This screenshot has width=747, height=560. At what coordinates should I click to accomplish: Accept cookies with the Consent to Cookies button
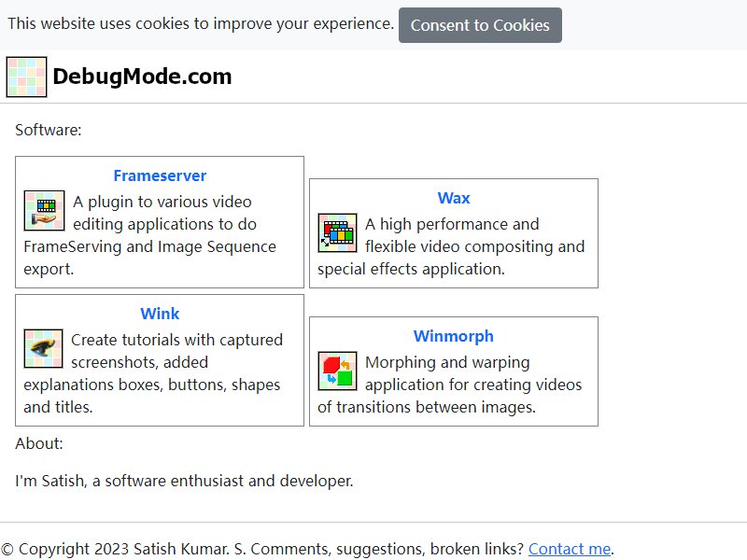[480, 25]
